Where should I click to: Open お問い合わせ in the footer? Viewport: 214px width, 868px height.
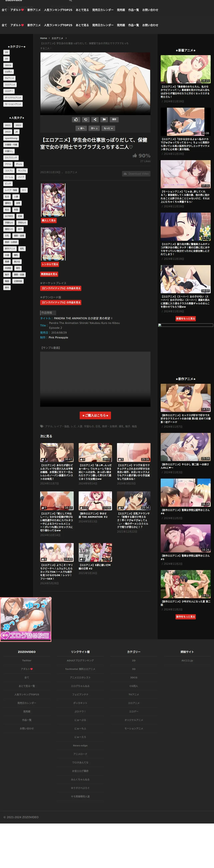(27, 729)
